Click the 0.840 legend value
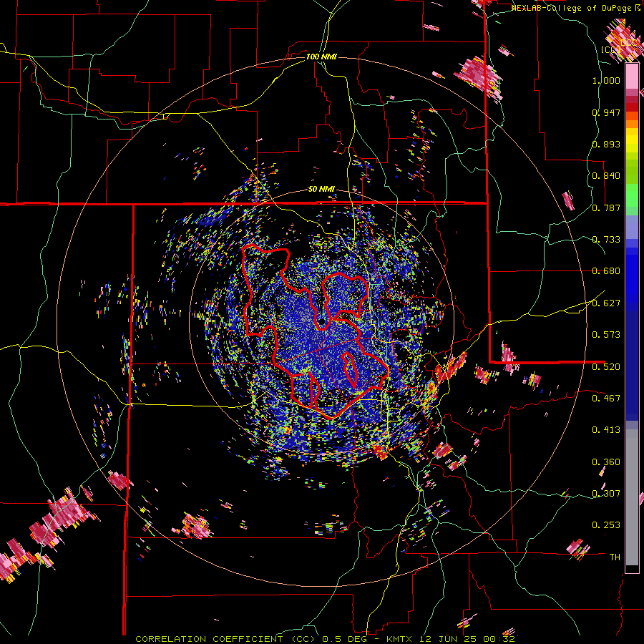The height and width of the screenshot is (644, 644). point(606,176)
